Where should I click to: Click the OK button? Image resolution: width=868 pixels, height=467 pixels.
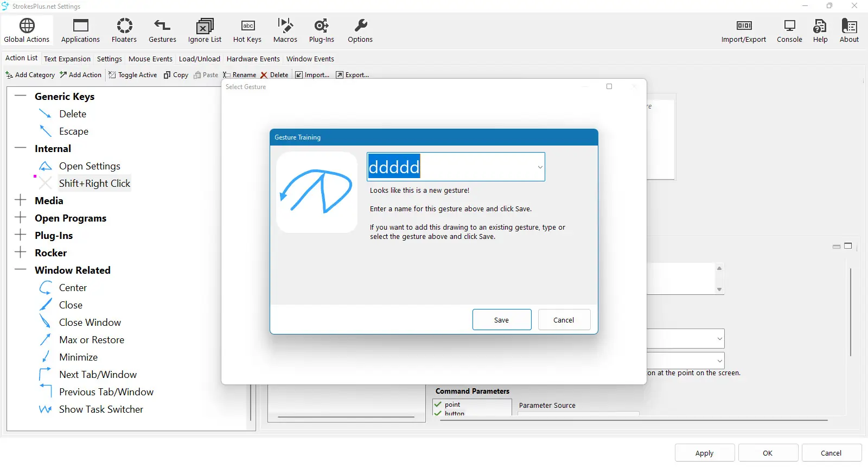coord(768,453)
